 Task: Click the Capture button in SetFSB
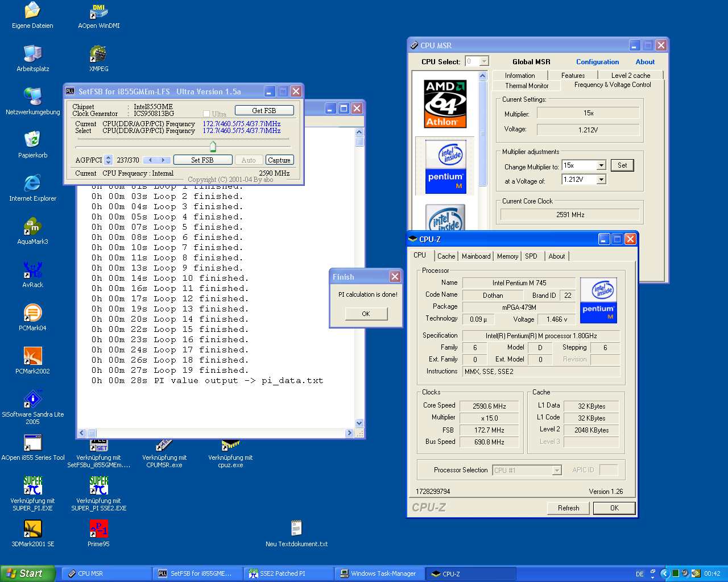pyautogui.click(x=279, y=160)
